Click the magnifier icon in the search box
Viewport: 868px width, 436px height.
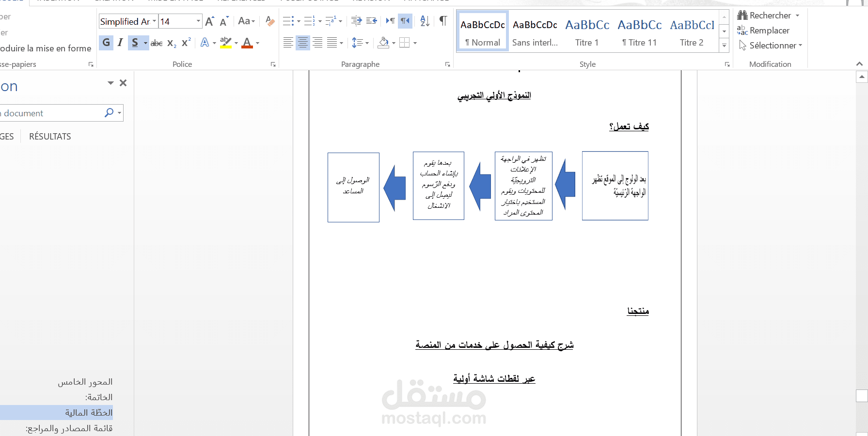(x=109, y=112)
